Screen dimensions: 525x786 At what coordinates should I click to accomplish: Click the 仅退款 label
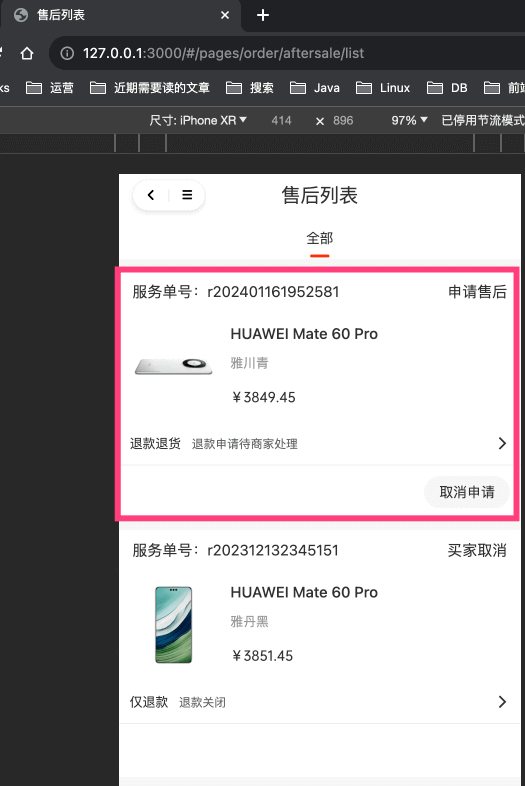(x=149, y=702)
